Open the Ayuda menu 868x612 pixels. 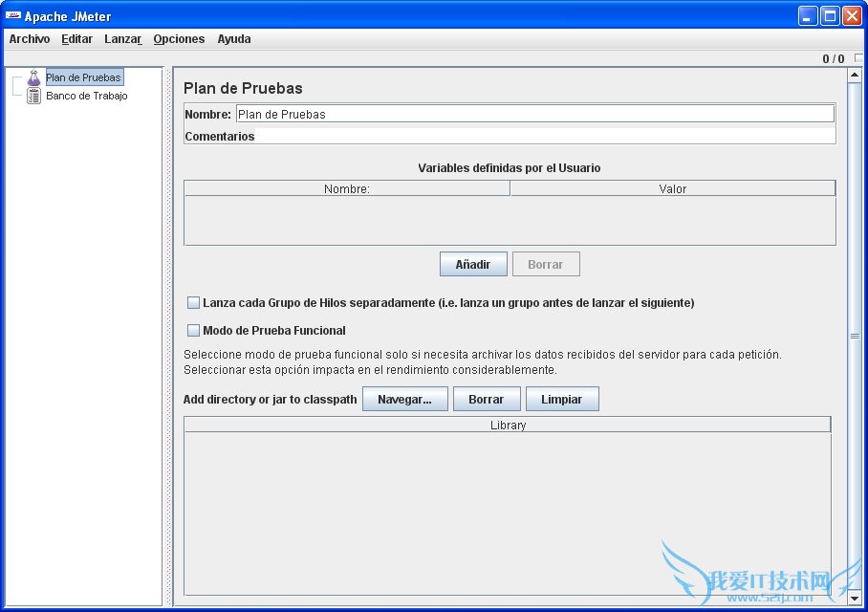234,39
